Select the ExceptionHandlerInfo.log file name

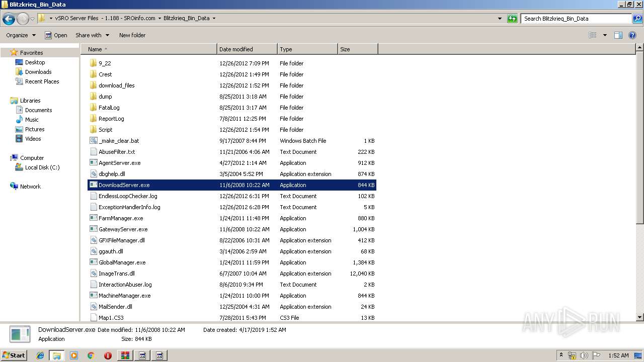pyautogui.click(x=129, y=207)
